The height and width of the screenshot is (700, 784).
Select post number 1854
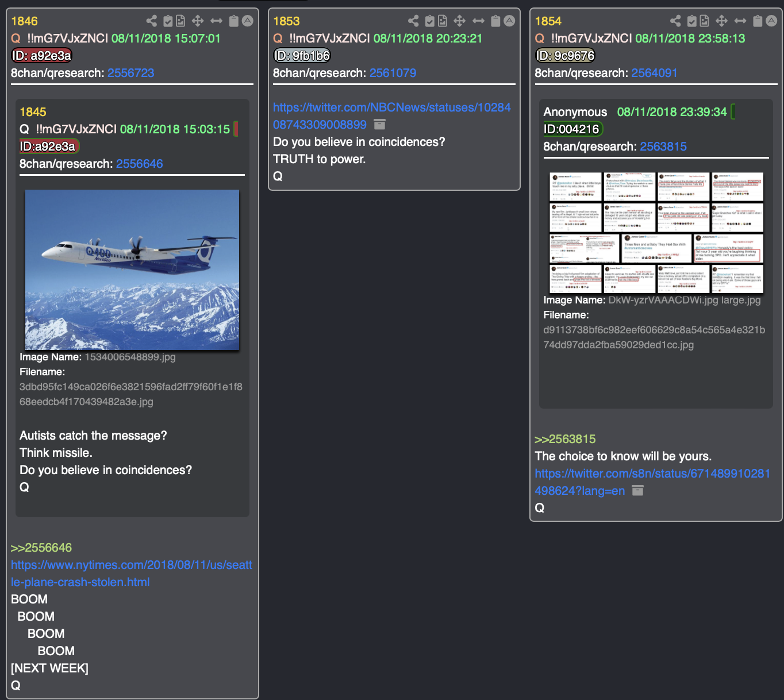pos(548,21)
